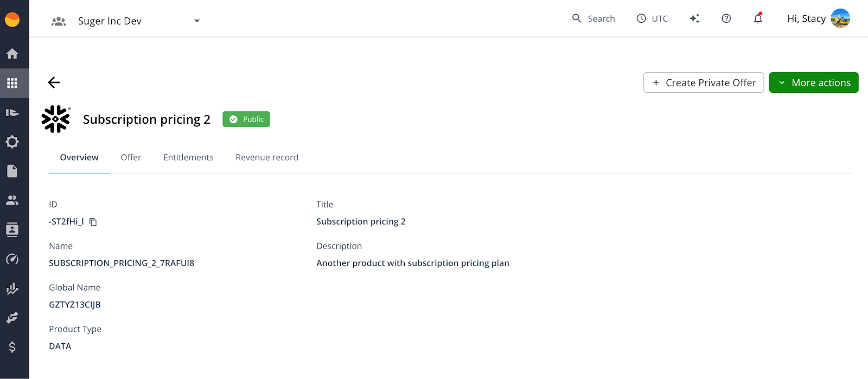868x379 pixels.
Task: Open the Revenue record tab
Action: (267, 157)
